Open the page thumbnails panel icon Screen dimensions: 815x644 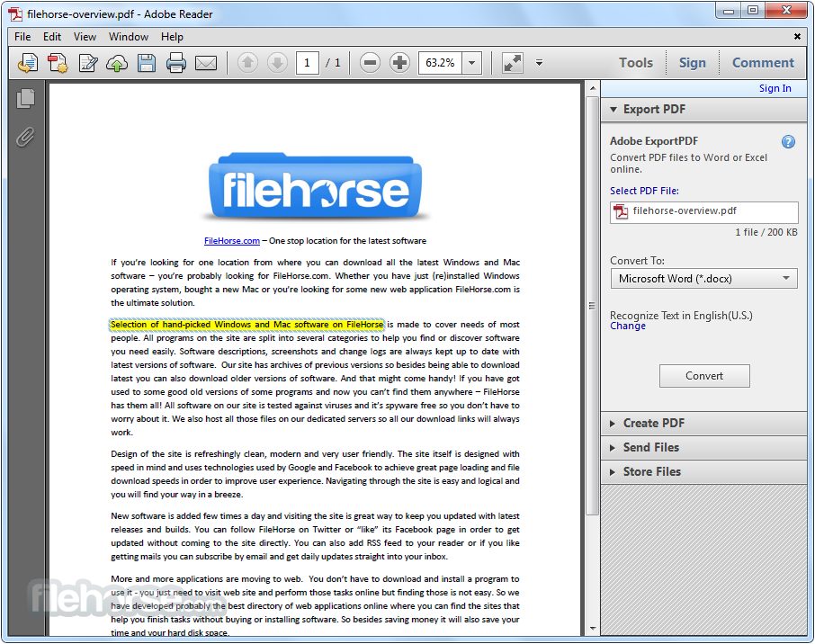(x=25, y=99)
